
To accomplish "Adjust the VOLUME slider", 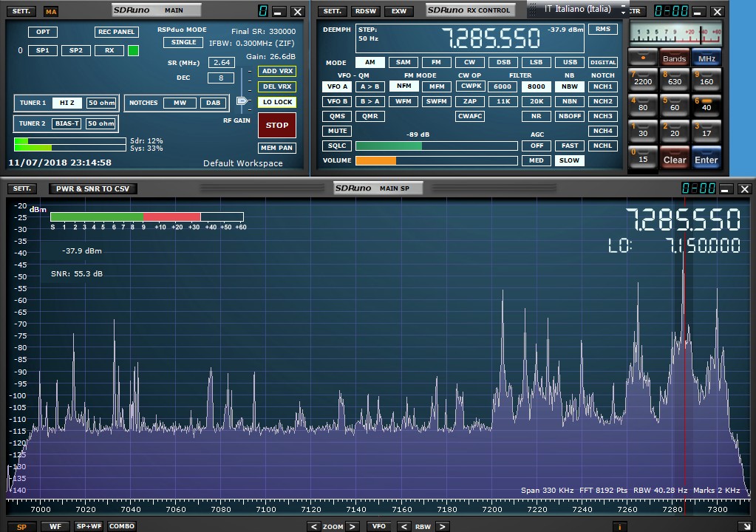I will point(436,160).
